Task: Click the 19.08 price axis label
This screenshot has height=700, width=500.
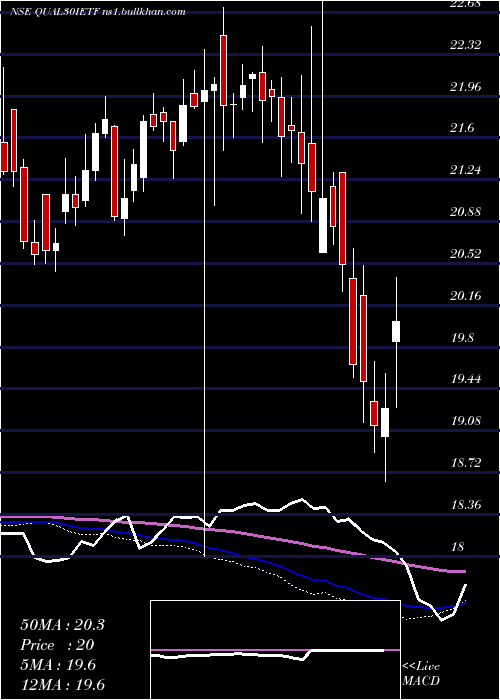Action: [465, 421]
